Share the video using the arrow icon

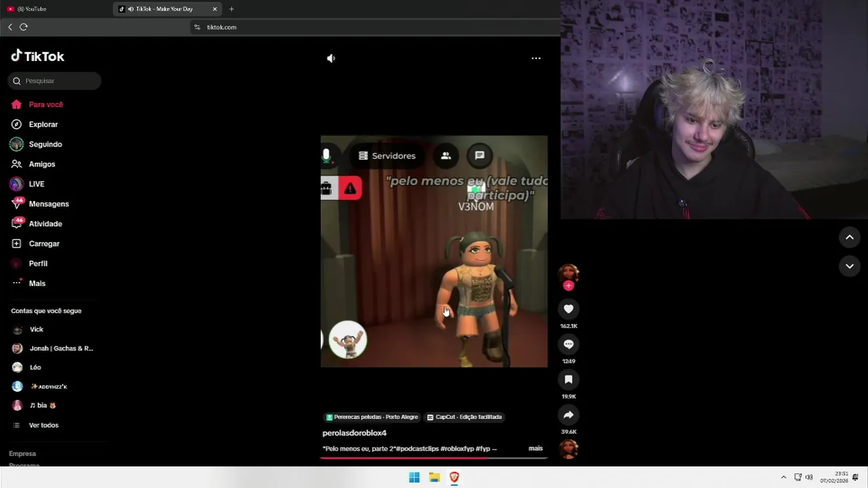pyautogui.click(x=568, y=415)
